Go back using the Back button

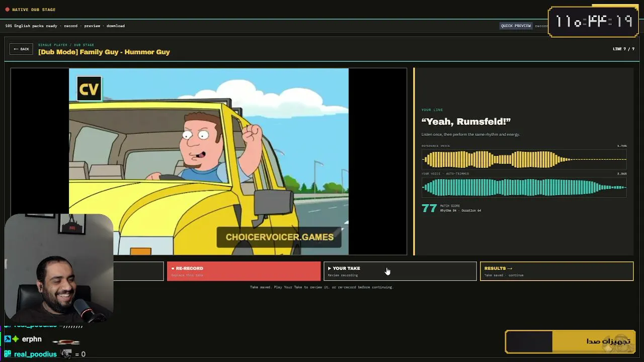(x=21, y=49)
